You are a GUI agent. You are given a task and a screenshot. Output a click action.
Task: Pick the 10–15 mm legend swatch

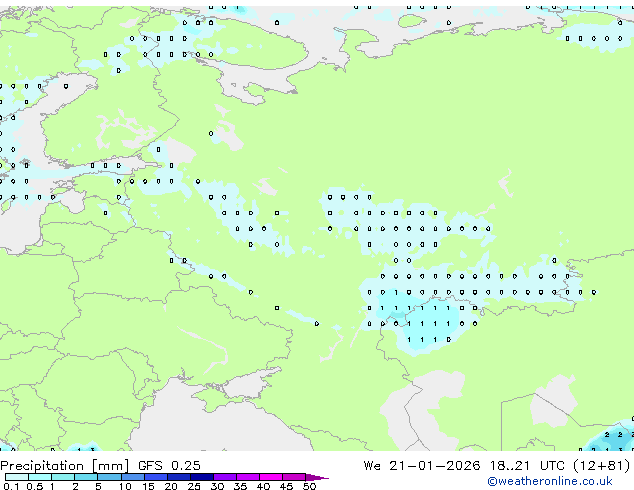coord(132,477)
